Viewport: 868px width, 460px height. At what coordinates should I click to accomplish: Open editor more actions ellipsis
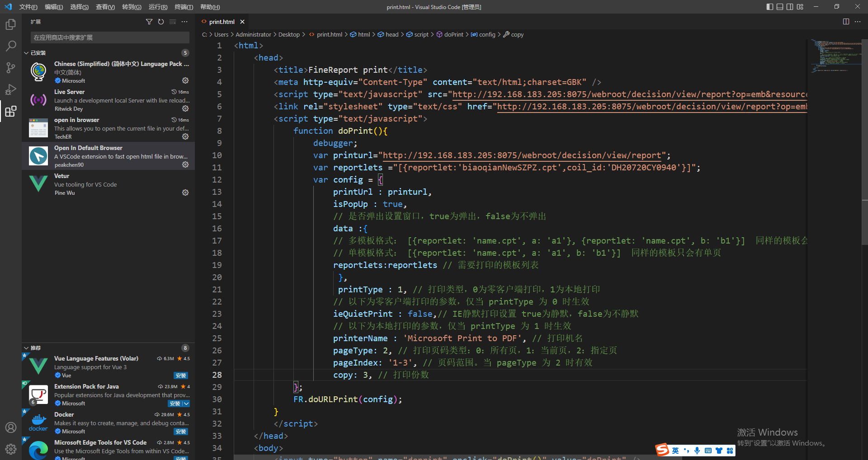[x=858, y=22]
